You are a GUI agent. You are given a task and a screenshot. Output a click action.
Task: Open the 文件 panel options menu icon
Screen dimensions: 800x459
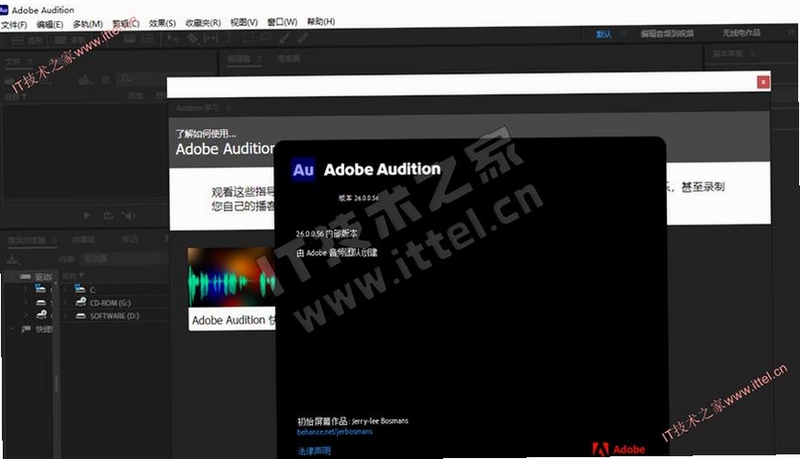[30, 62]
